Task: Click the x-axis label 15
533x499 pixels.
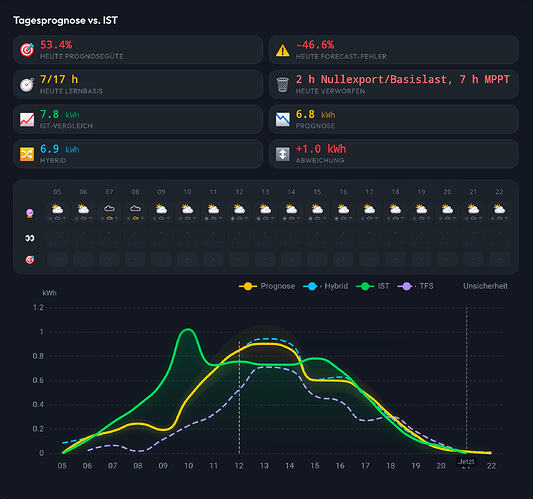Action: tap(315, 466)
